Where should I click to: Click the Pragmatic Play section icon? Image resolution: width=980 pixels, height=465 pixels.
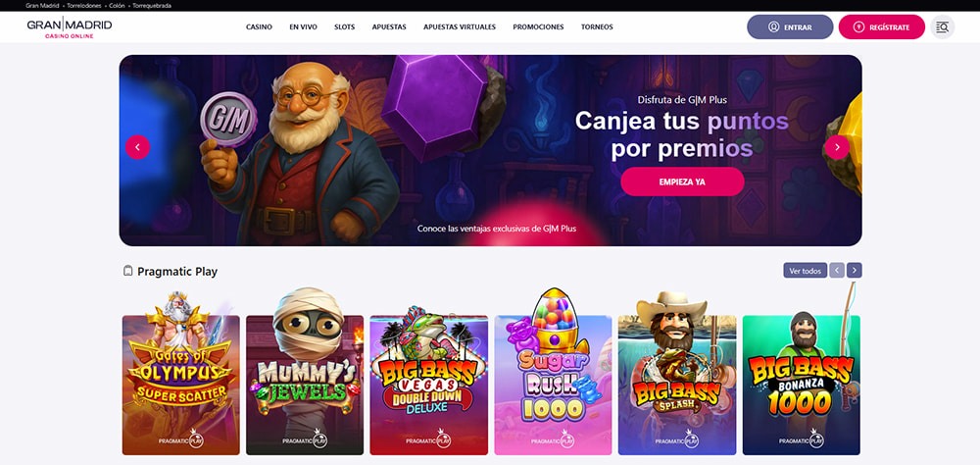click(128, 271)
